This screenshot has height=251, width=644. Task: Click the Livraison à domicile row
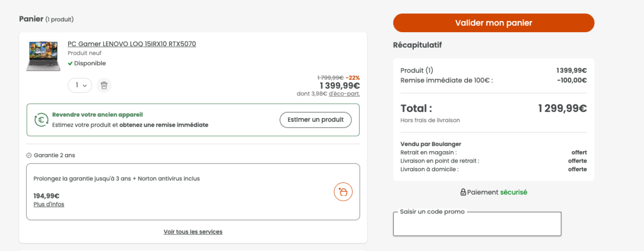pyautogui.click(x=494, y=169)
